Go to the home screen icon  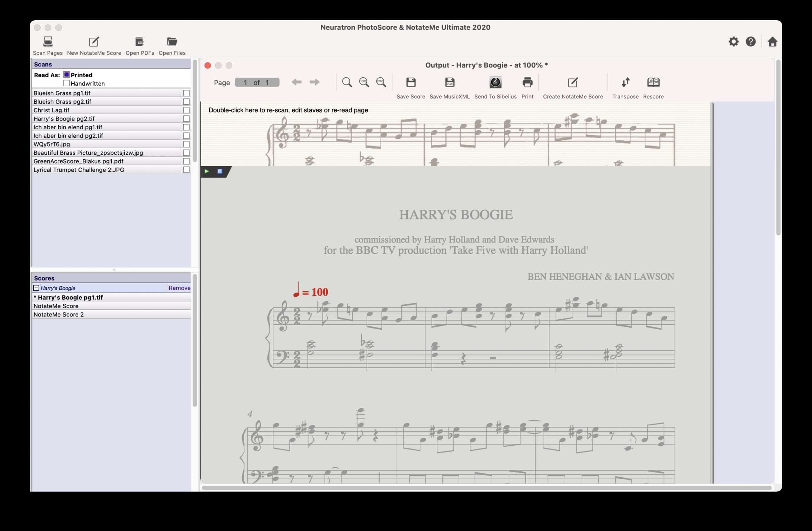(x=772, y=42)
